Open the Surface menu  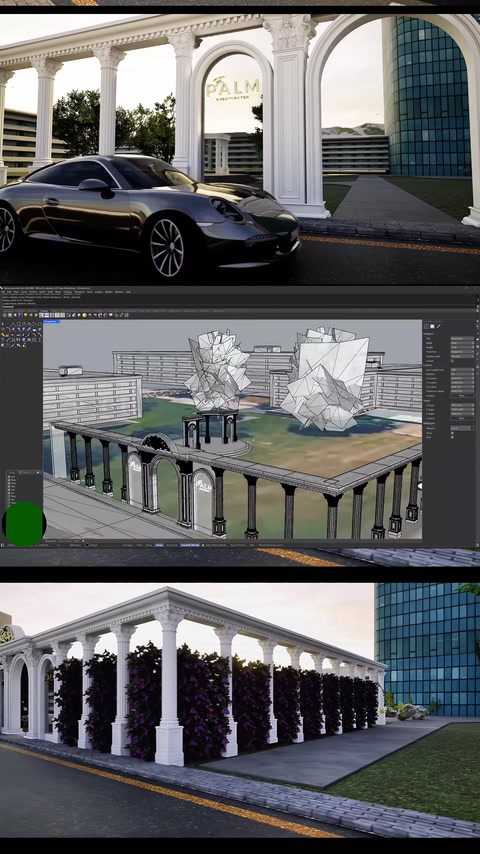(33, 292)
